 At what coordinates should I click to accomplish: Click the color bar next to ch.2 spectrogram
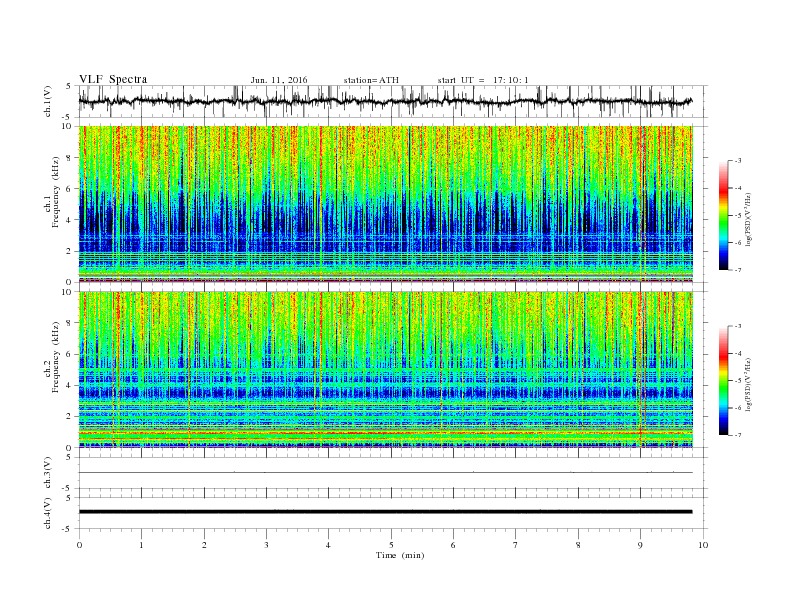tap(724, 381)
